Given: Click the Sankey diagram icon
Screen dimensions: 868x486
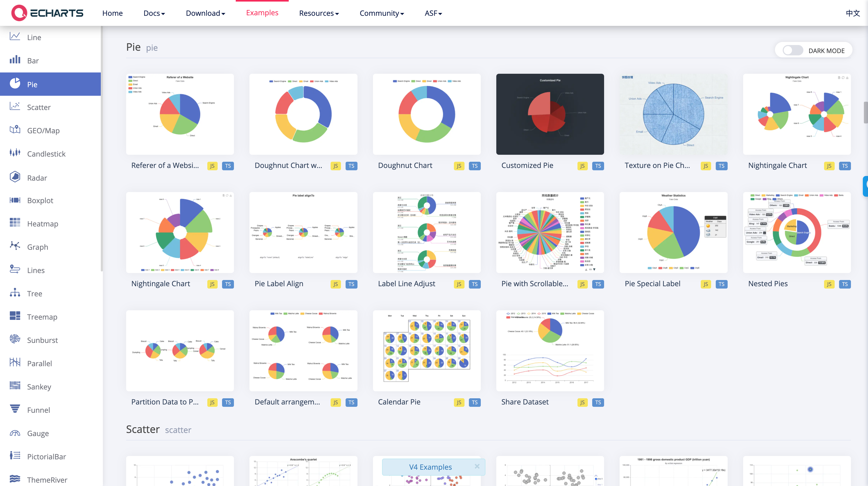Looking at the screenshot, I should (15, 386).
